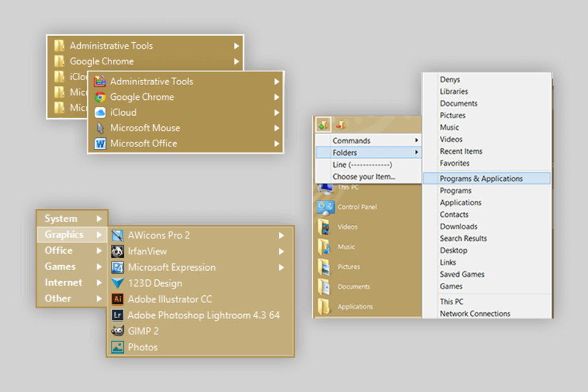Expand Google Chrome arrow in front menu
The width and height of the screenshot is (588, 392).
(277, 97)
